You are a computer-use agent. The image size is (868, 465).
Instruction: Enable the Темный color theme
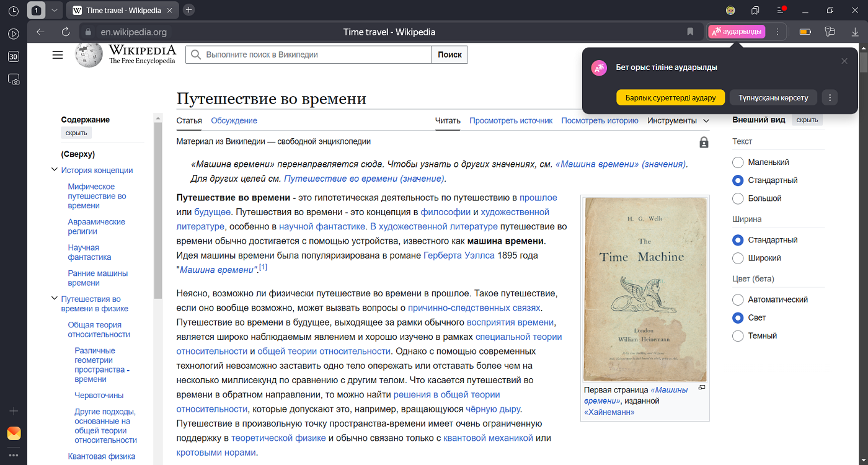(x=738, y=336)
